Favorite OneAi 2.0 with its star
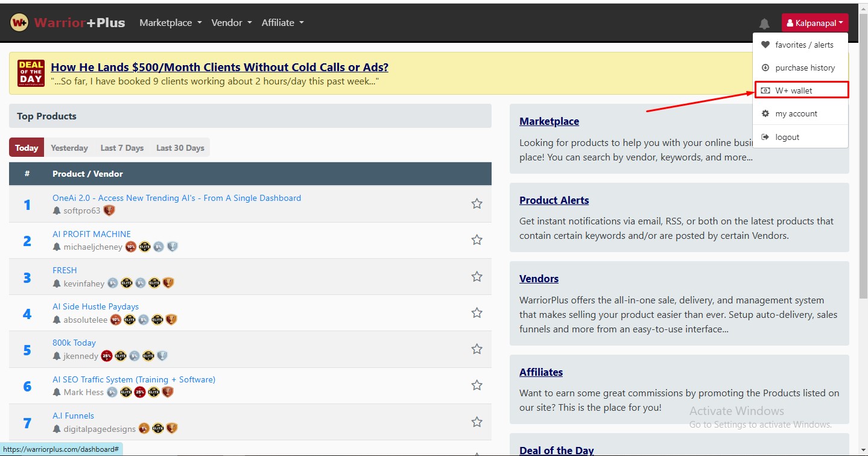This screenshot has height=456, width=868. [x=477, y=204]
